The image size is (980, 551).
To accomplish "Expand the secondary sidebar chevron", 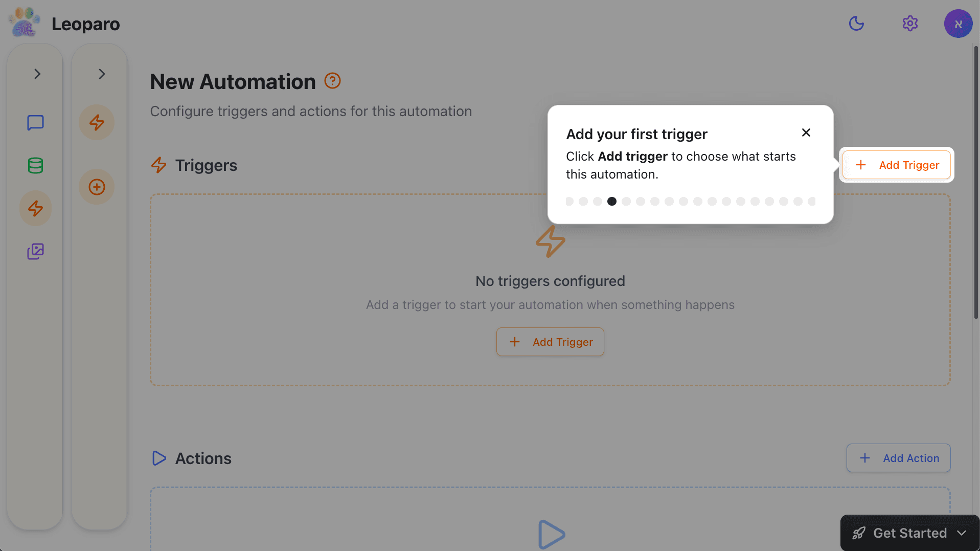I will (102, 74).
